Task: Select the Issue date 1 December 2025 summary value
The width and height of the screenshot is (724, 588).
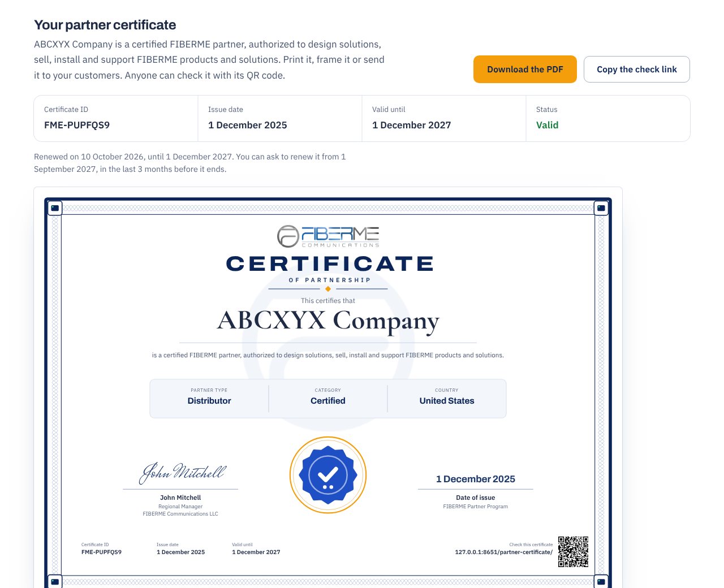Action: pyautogui.click(x=247, y=125)
